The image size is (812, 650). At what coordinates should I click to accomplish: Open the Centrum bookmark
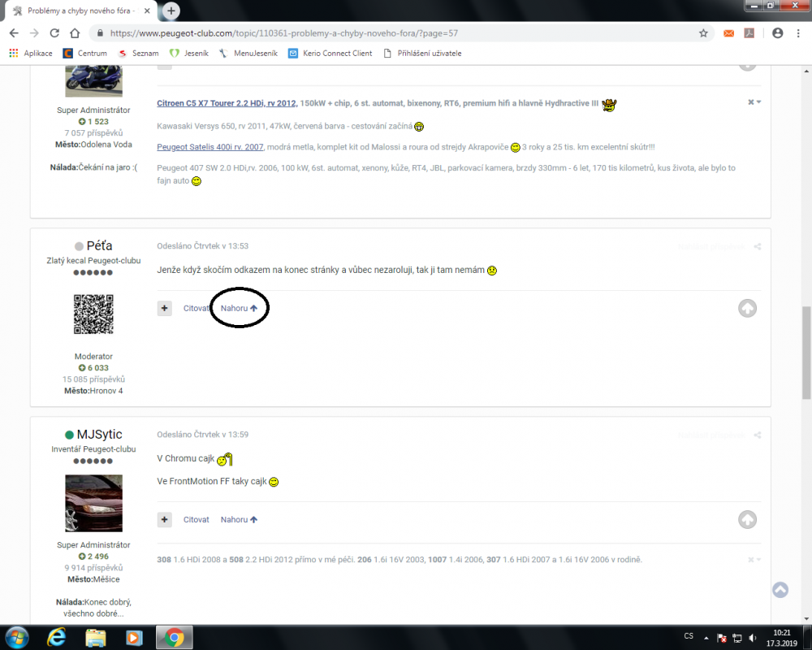(x=85, y=54)
